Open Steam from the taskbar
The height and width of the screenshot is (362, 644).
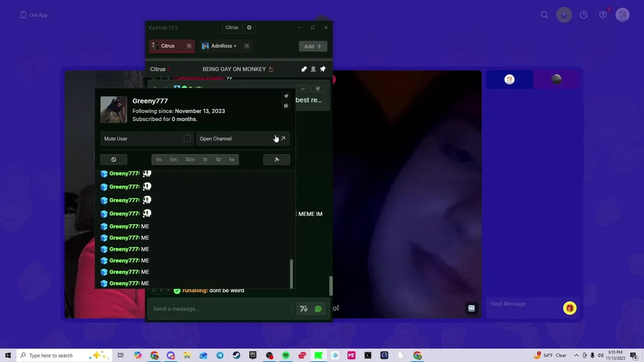pyautogui.click(x=236, y=355)
